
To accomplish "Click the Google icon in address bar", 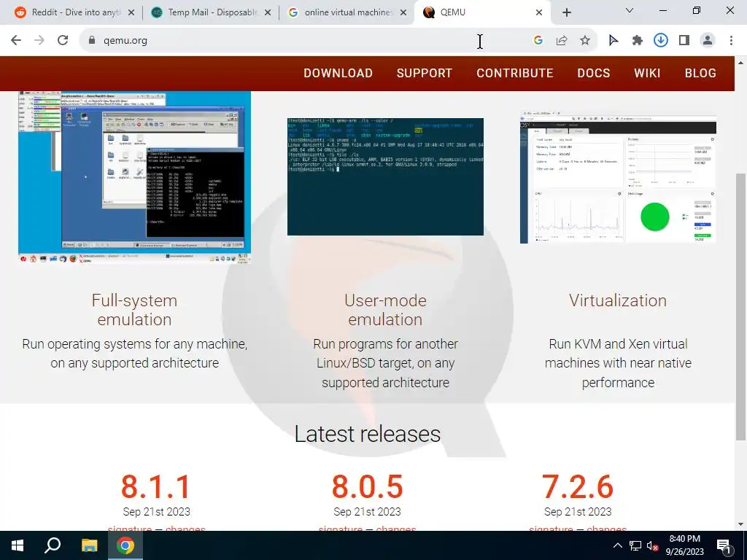I will coord(538,41).
